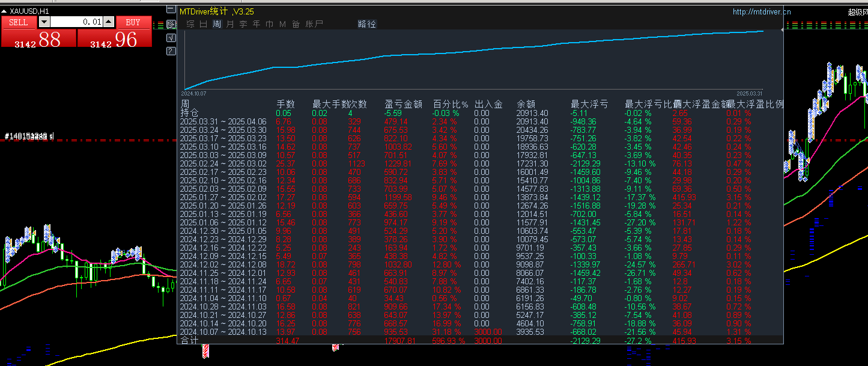The height and width of the screenshot is (366, 868).
Task: Open the 账户 account tab
Action: point(314,24)
